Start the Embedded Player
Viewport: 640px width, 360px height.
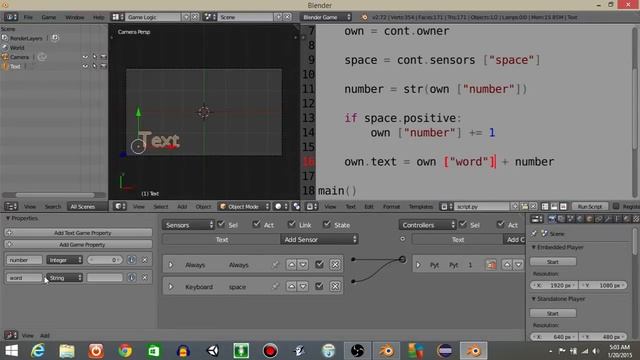tap(553, 262)
